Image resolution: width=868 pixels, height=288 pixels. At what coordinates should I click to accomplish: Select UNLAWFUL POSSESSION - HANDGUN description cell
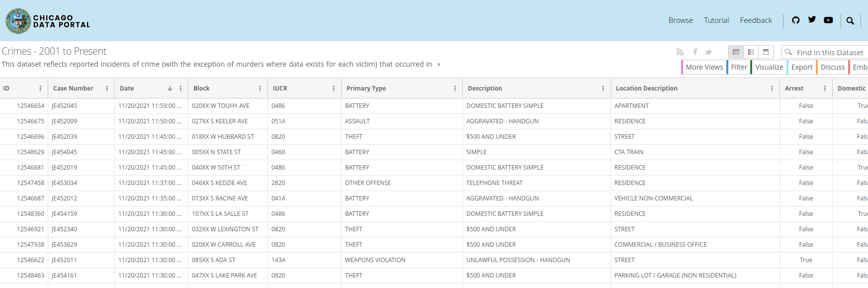click(536, 260)
